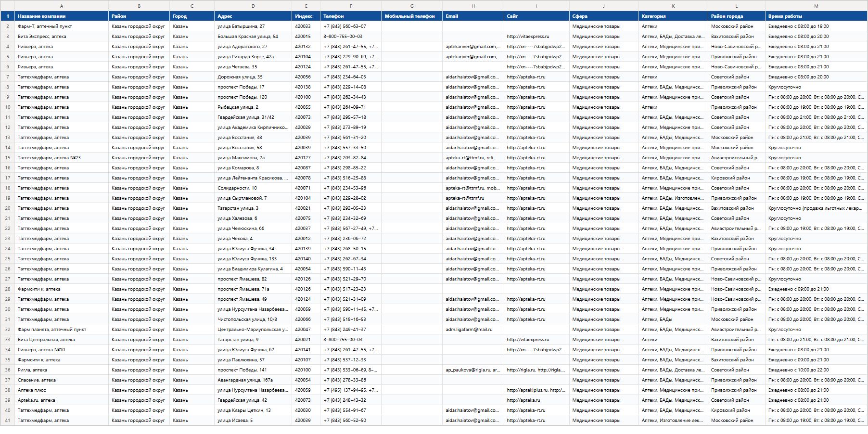Select postal code cell '420033'
This screenshot has height=434, width=868.
coord(306,26)
